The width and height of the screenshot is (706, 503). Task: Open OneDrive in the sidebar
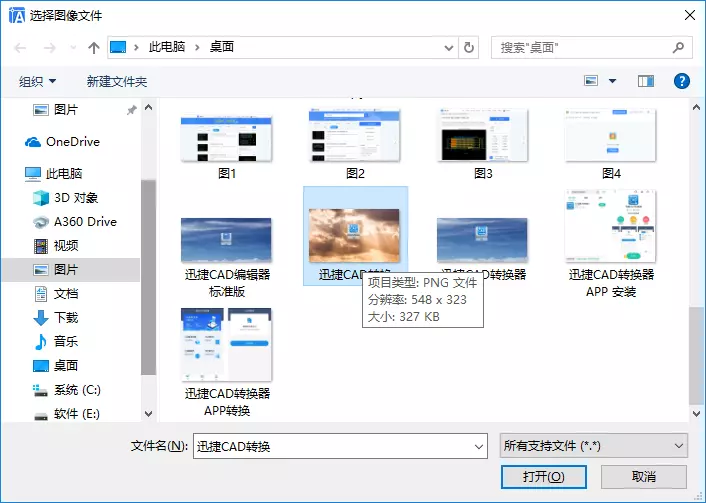[72, 142]
